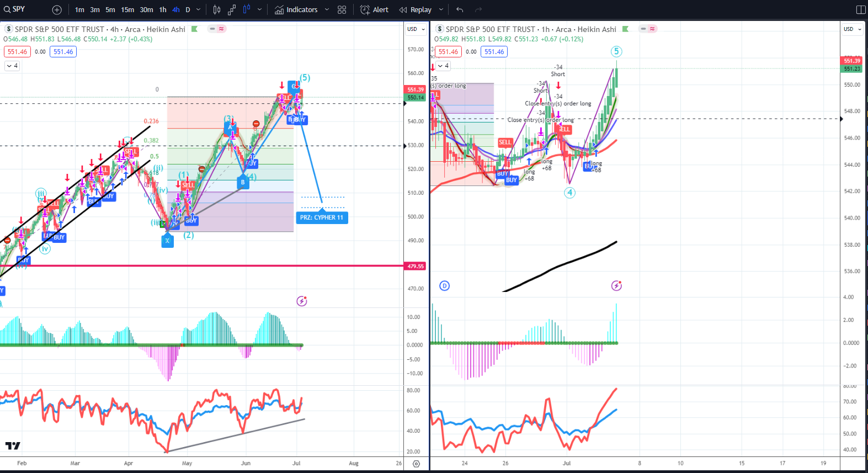Click the green flag on 4h chart

tap(194, 29)
